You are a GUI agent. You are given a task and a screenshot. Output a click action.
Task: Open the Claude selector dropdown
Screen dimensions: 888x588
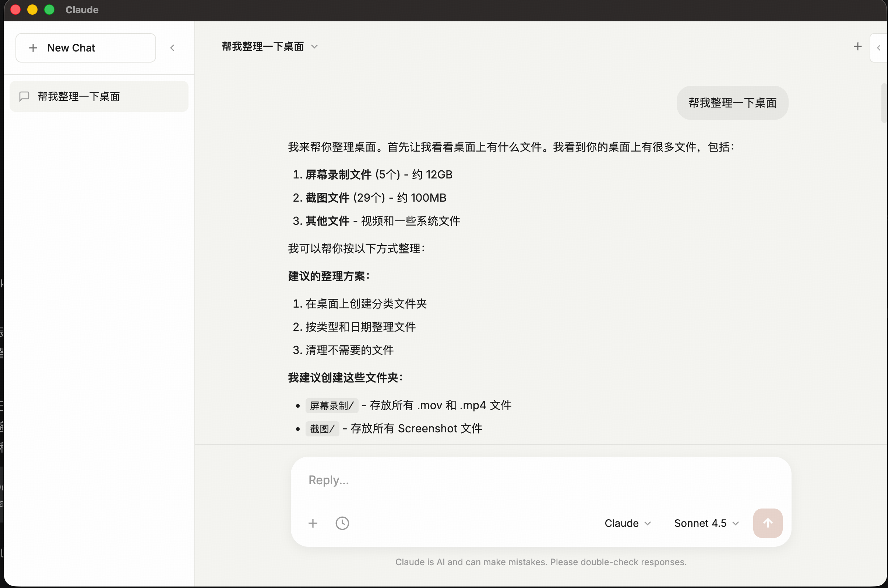627,523
